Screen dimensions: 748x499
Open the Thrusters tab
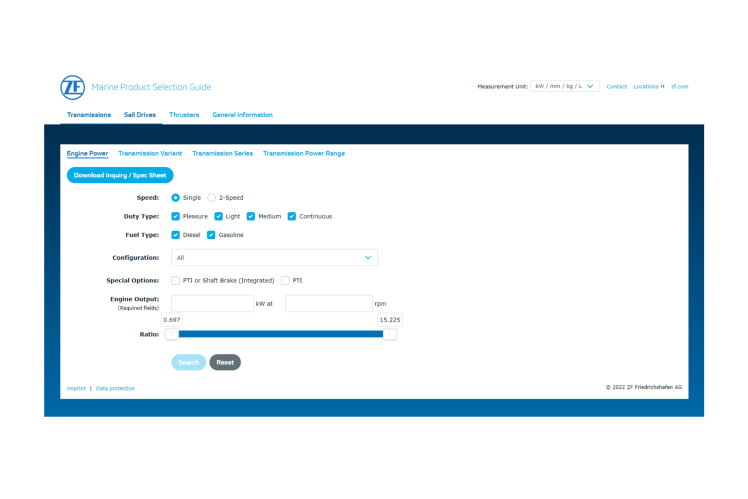click(184, 115)
